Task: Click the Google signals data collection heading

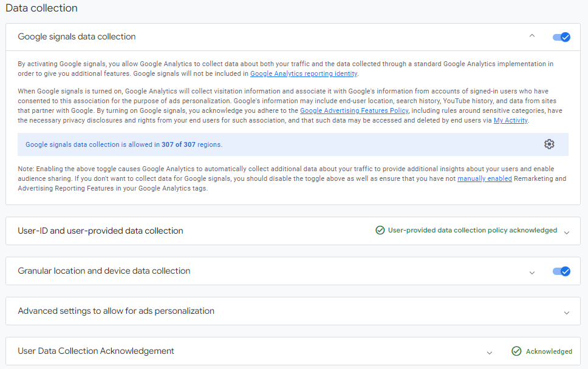Action: [77, 36]
